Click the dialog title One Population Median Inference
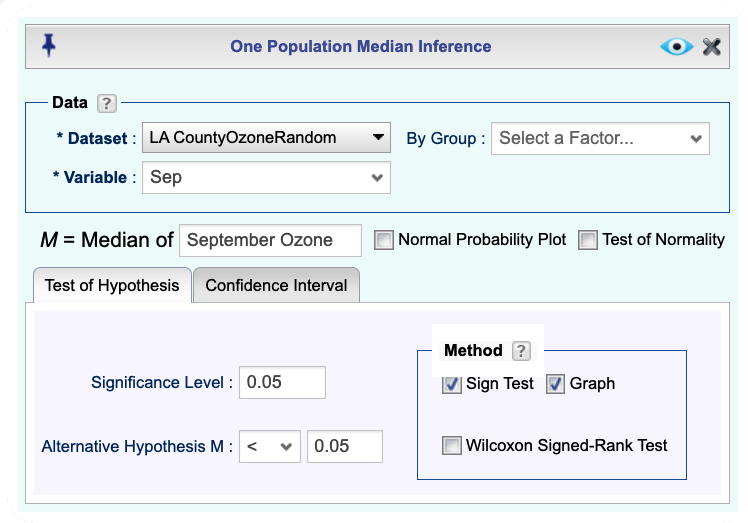 361,46
